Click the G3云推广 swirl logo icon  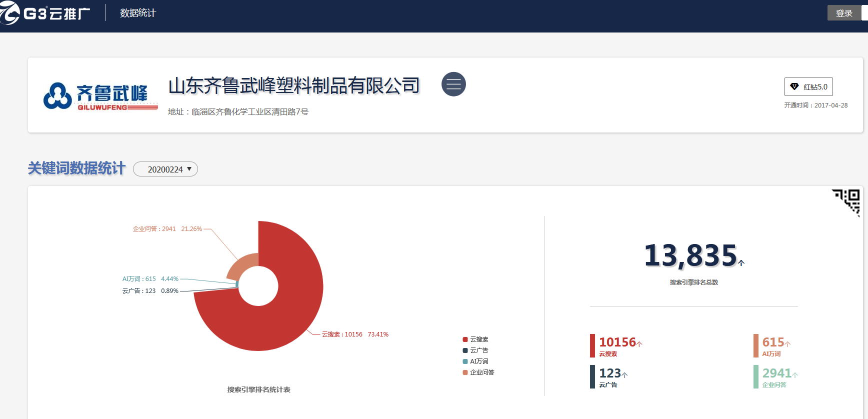(x=9, y=13)
